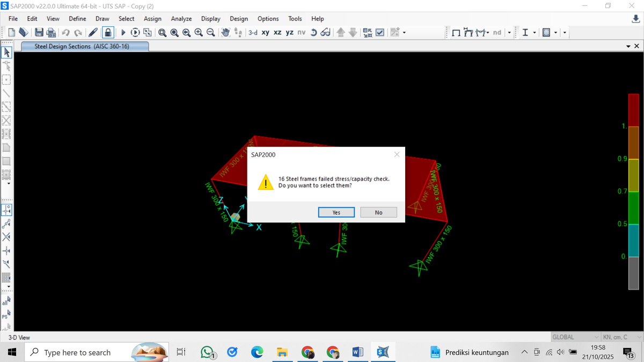
Task: Click the red band of the stress legend
Action: [x=635, y=110]
